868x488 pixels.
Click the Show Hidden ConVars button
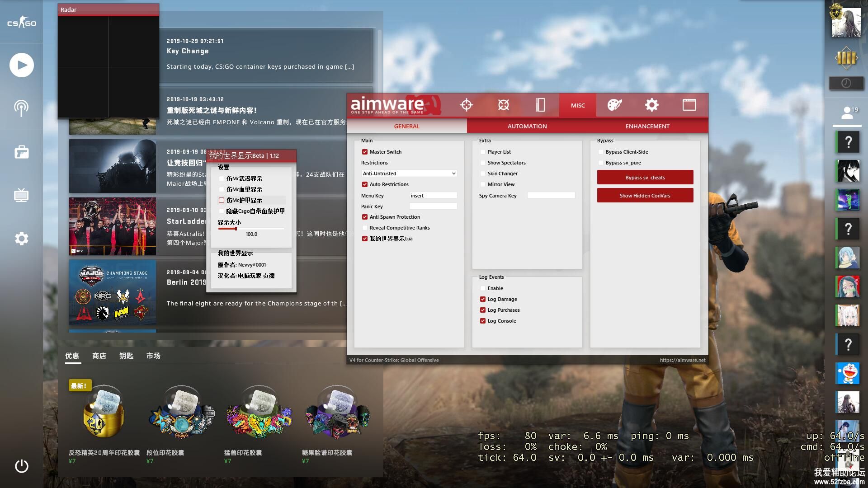click(645, 195)
